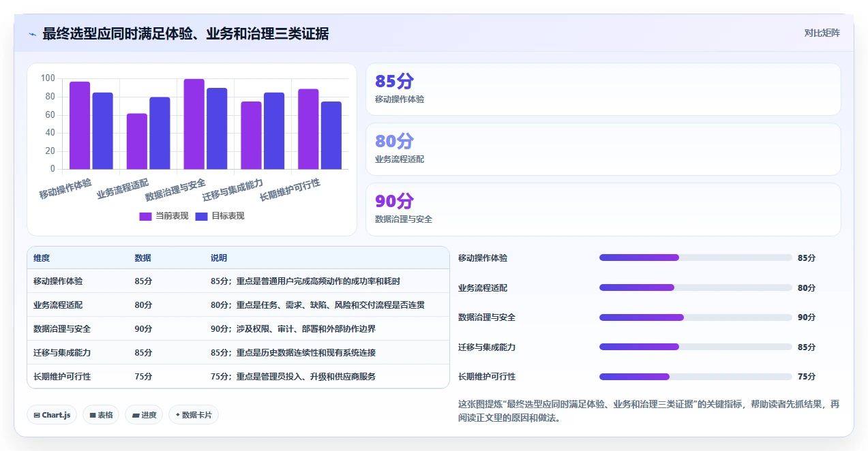The width and height of the screenshot is (868, 451).
Task: Toggle the 目标表现 legend swatch
Action: (x=201, y=216)
